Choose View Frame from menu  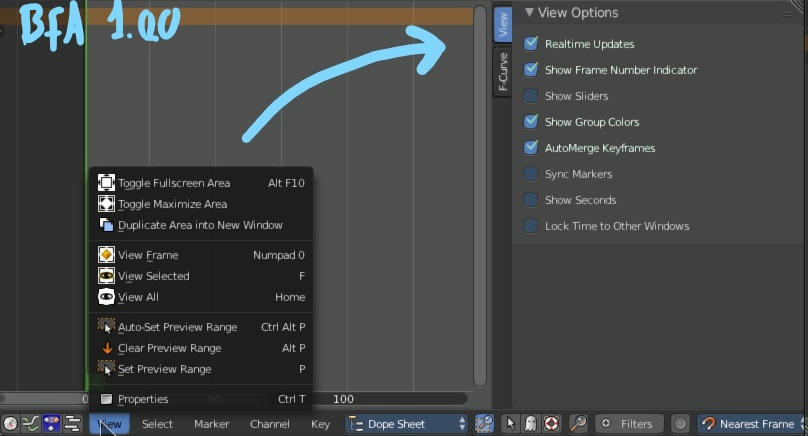click(201, 255)
